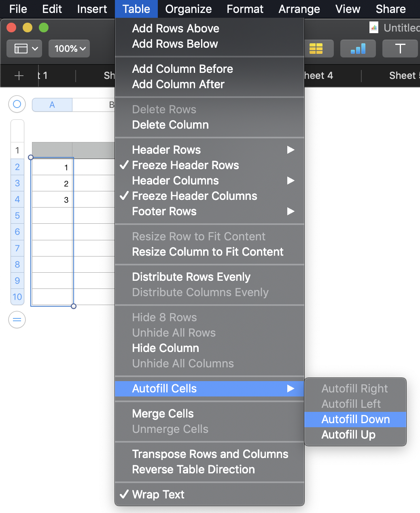Select Add Column After
The height and width of the screenshot is (513, 420).
(178, 84)
